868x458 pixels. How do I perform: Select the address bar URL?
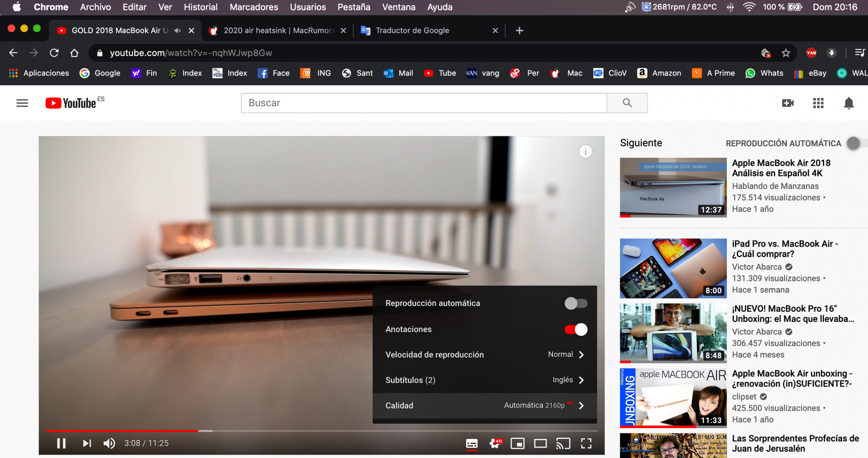(191, 53)
